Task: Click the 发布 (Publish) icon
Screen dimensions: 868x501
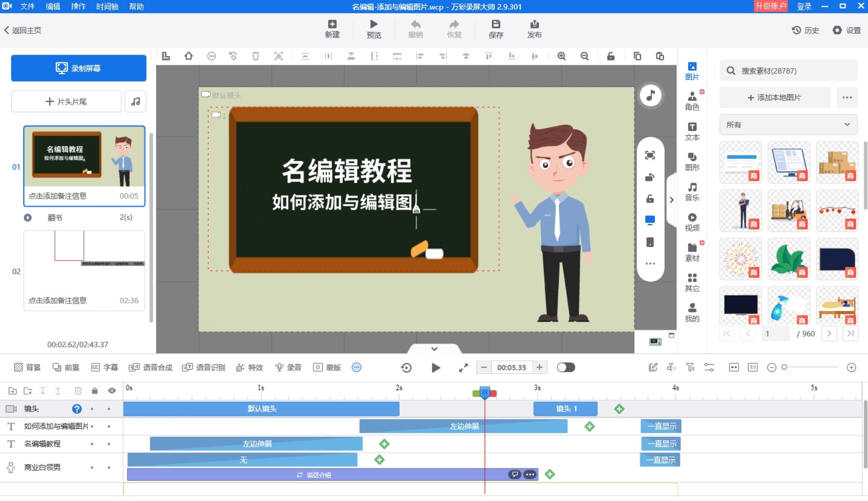Action: pos(534,29)
